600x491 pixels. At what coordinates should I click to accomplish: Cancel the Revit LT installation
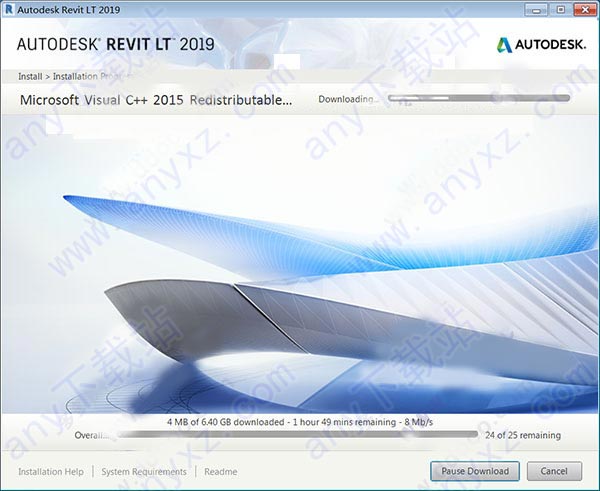(554, 471)
